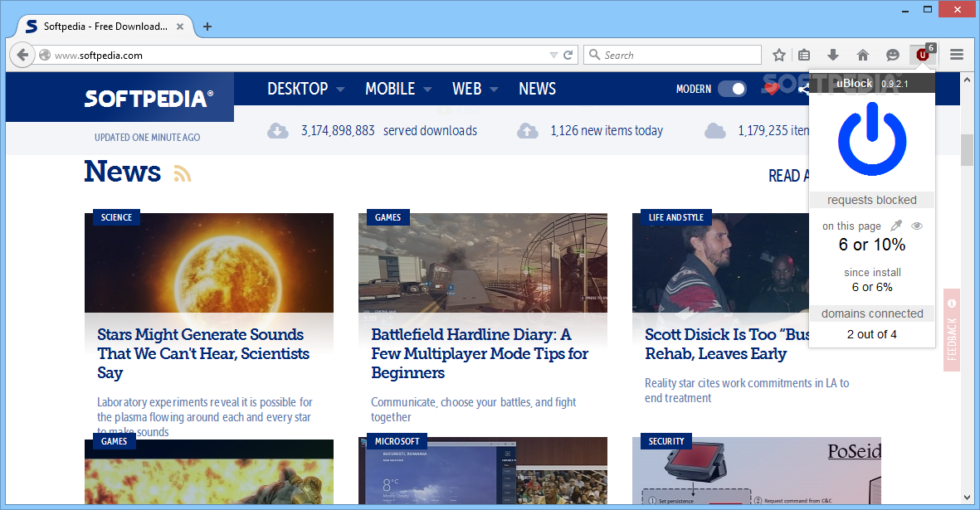Click the News heading
Viewport: 980px width, 510px height.
coord(123,171)
